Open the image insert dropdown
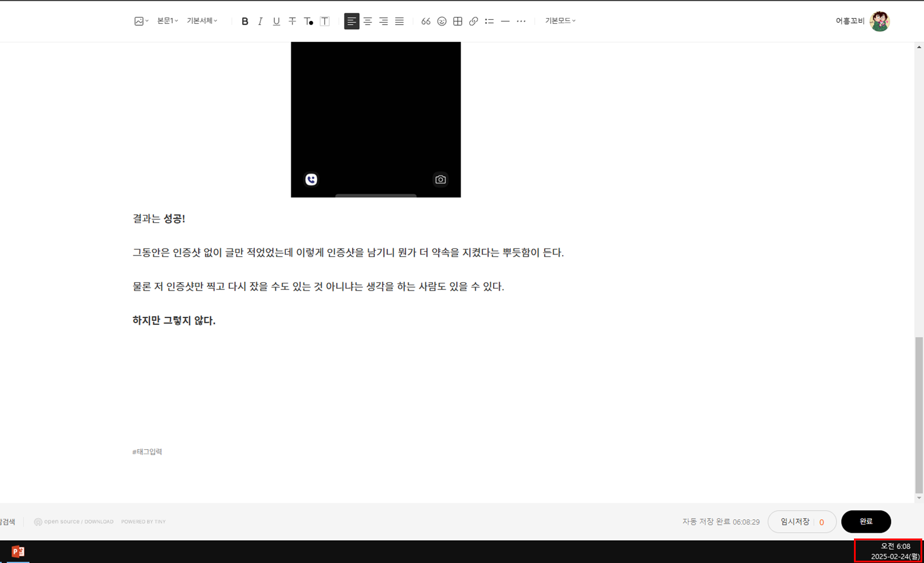The height and width of the screenshot is (563, 924). coord(141,21)
